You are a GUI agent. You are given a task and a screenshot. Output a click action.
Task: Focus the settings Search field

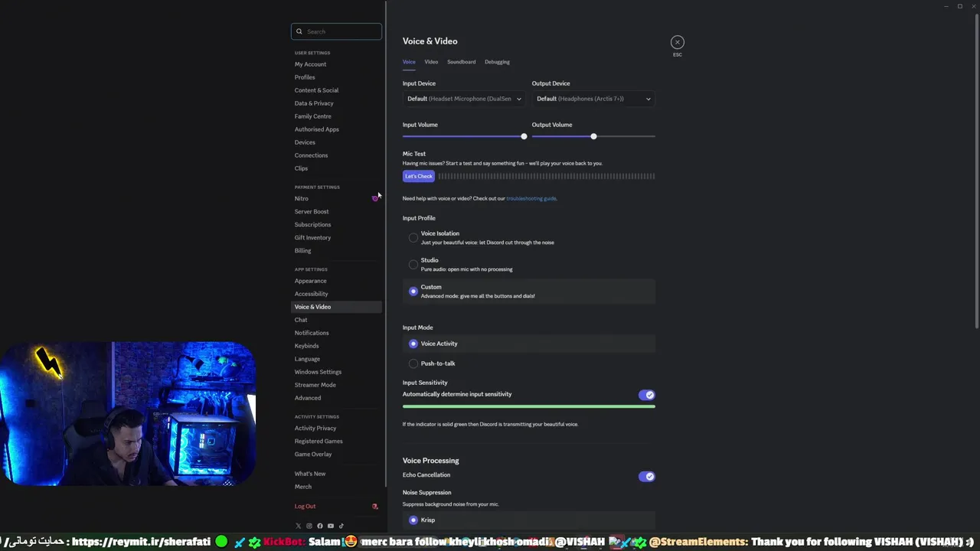[x=336, y=31]
